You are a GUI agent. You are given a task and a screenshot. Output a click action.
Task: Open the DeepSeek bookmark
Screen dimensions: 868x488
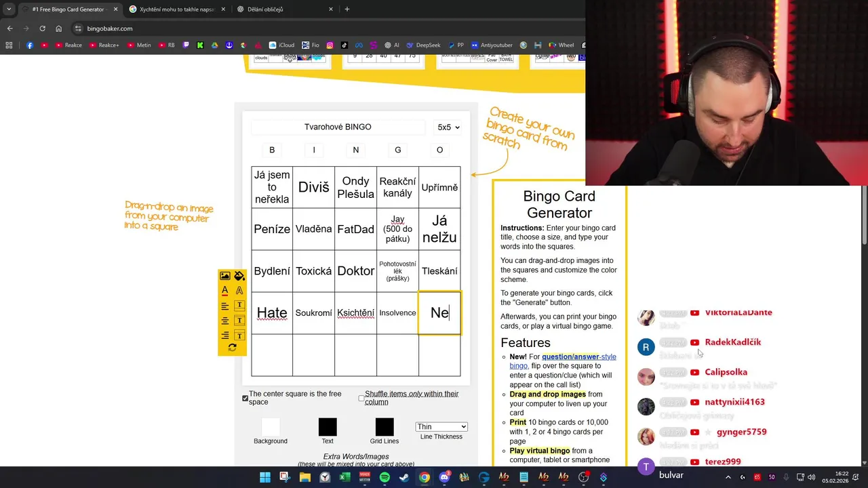pyautogui.click(x=422, y=45)
